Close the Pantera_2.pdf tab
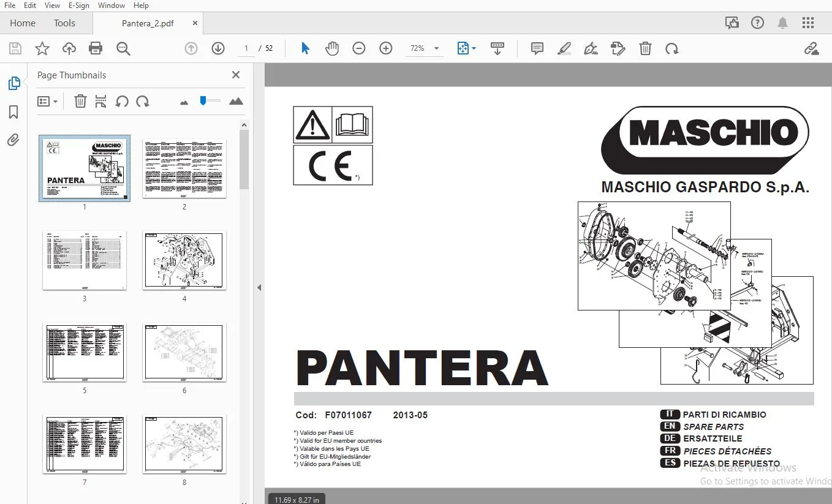 pyautogui.click(x=195, y=23)
